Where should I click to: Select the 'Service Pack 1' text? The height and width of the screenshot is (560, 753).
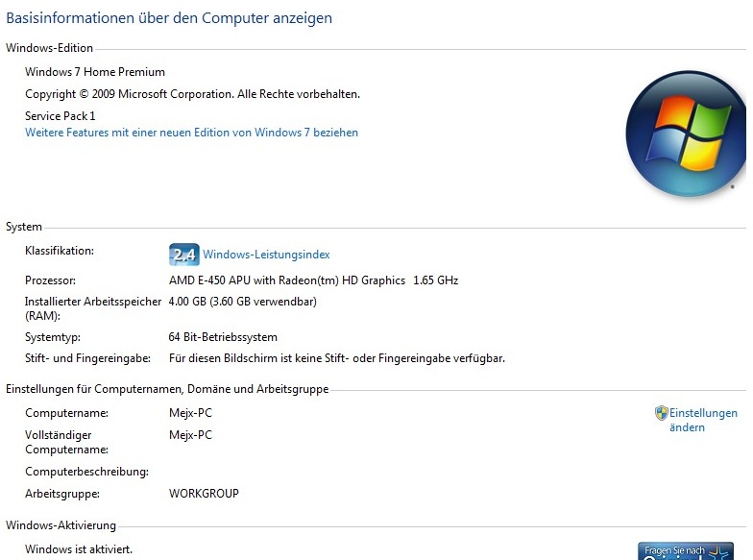coord(60,116)
